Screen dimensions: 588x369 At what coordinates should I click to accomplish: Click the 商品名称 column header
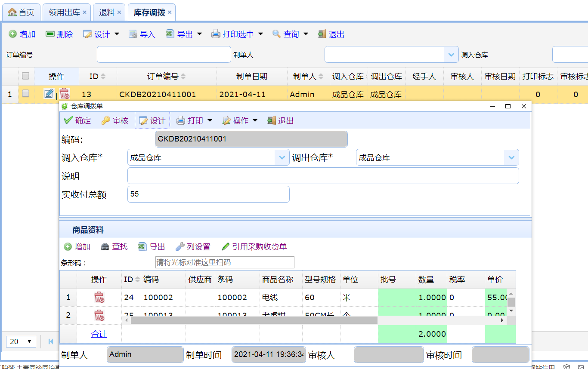(x=278, y=280)
